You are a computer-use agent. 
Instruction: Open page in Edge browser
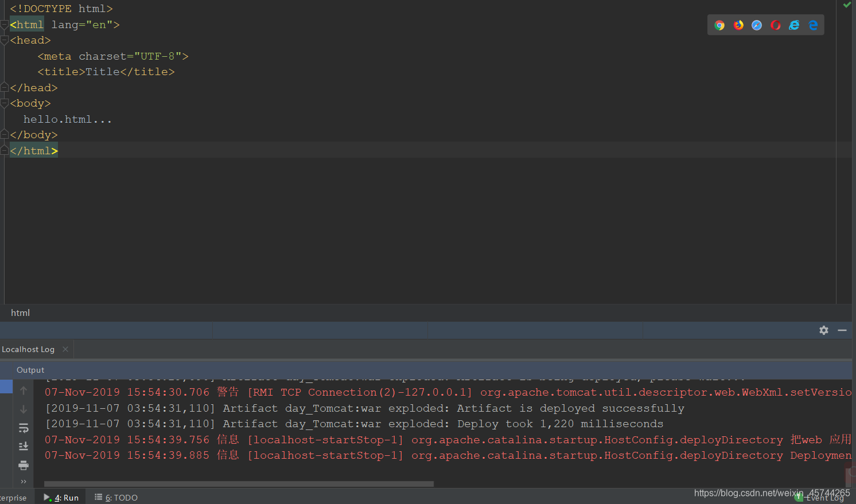coord(813,25)
